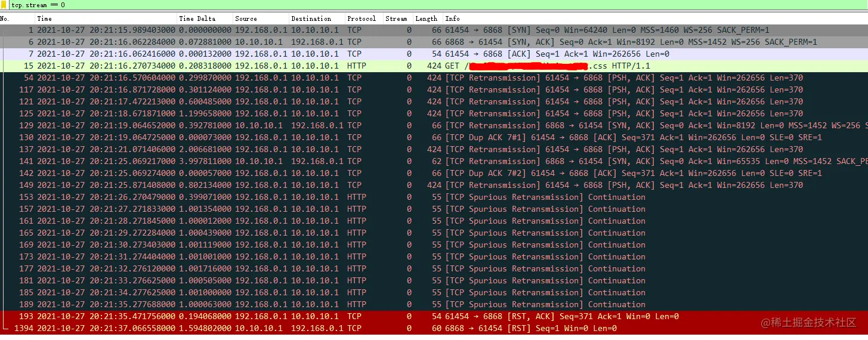The image size is (868, 340).
Task: Click time delta 1.594802000 cell
Action: tap(205, 328)
